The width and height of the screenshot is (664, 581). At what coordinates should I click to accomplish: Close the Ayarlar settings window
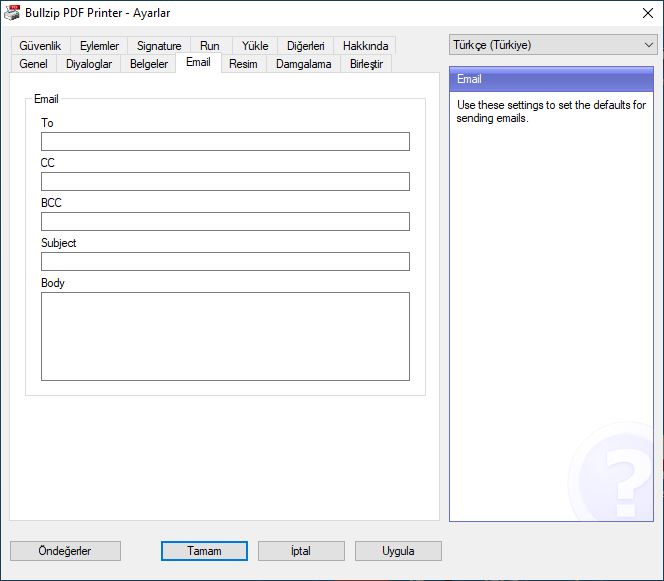pos(647,13)
